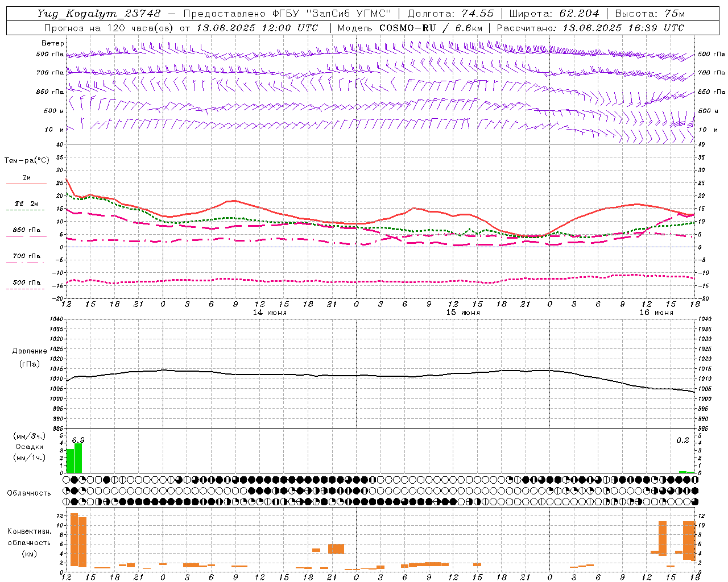Click the (км) convective cloud unit label
This screenshot has height=582, width=728.
click(29, 554)
